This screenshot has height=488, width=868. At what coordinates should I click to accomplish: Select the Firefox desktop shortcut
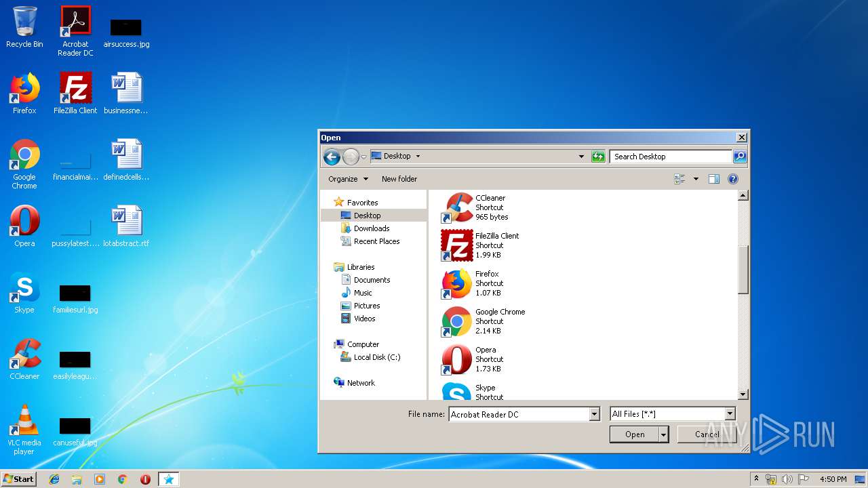point(24,94)
